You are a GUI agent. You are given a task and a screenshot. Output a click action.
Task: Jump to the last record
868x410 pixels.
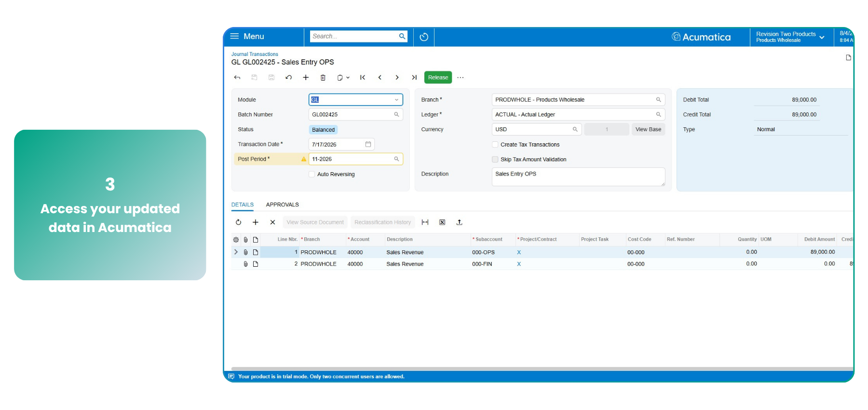[414, 77]
